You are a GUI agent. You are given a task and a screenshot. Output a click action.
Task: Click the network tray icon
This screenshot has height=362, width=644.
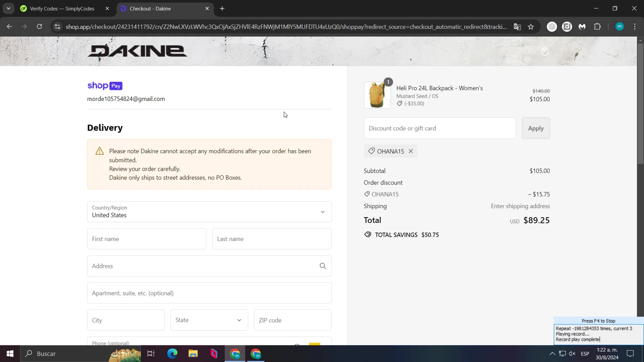562,354
